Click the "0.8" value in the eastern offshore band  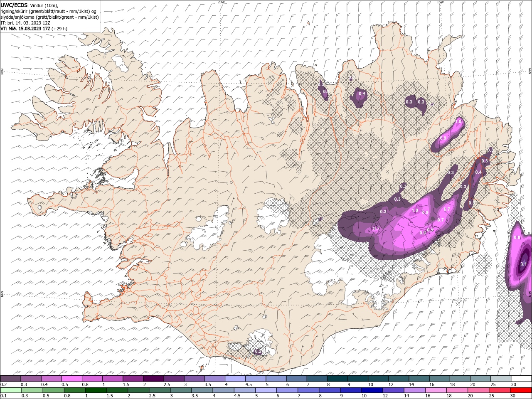[517, 237]
